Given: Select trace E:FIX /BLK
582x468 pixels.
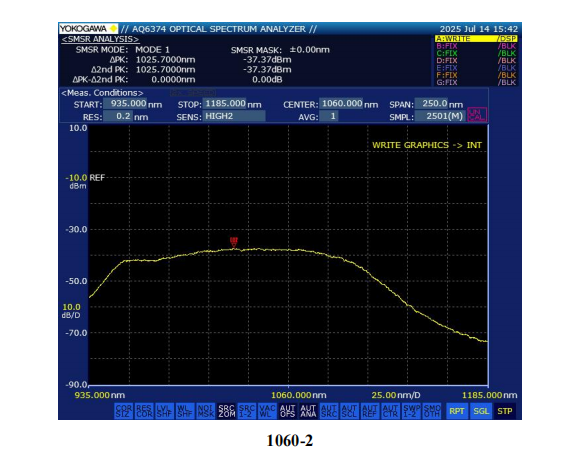Looking at the screenshot, I should tap(476, 68).
